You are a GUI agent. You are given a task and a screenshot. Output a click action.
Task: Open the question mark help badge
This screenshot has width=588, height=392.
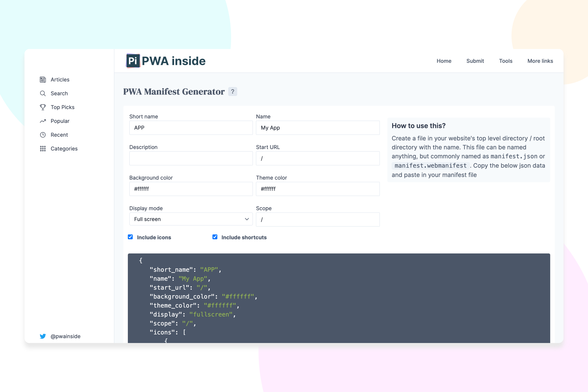point(232,91)
